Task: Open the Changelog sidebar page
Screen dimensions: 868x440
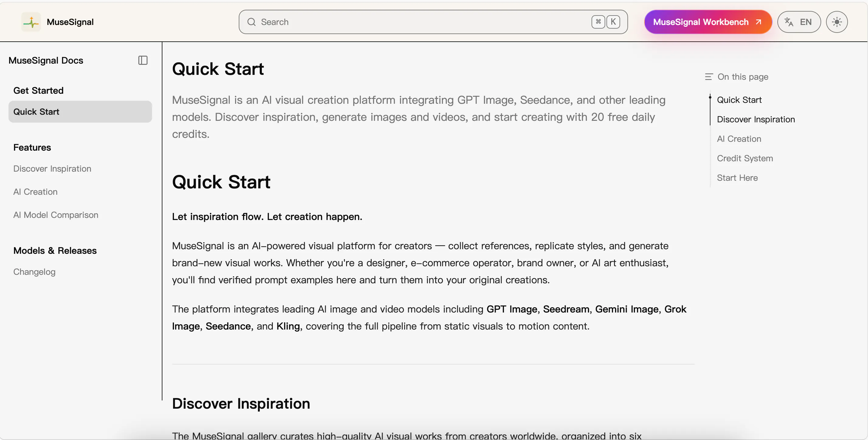Action: coord(34,272)
